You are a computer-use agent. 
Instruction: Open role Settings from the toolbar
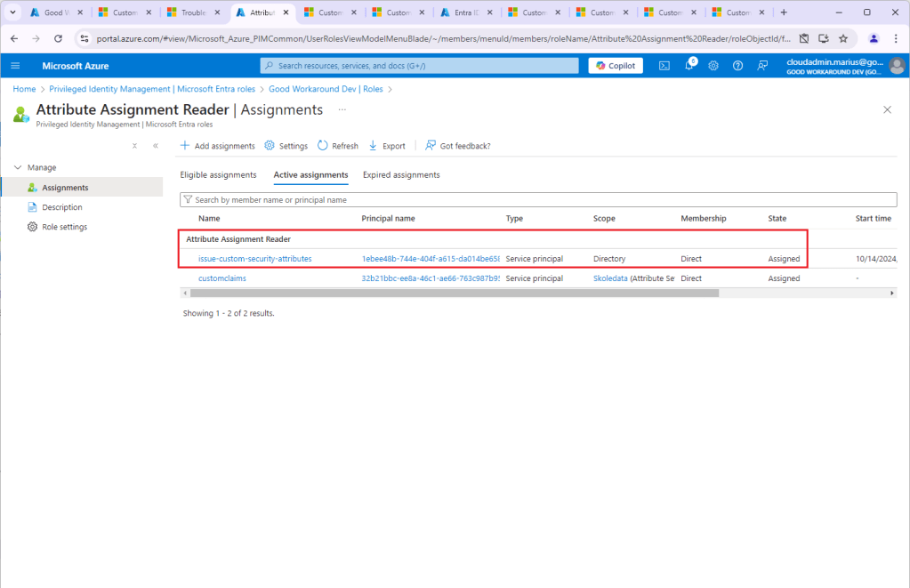pyautogui.click(x=286, y=146)
